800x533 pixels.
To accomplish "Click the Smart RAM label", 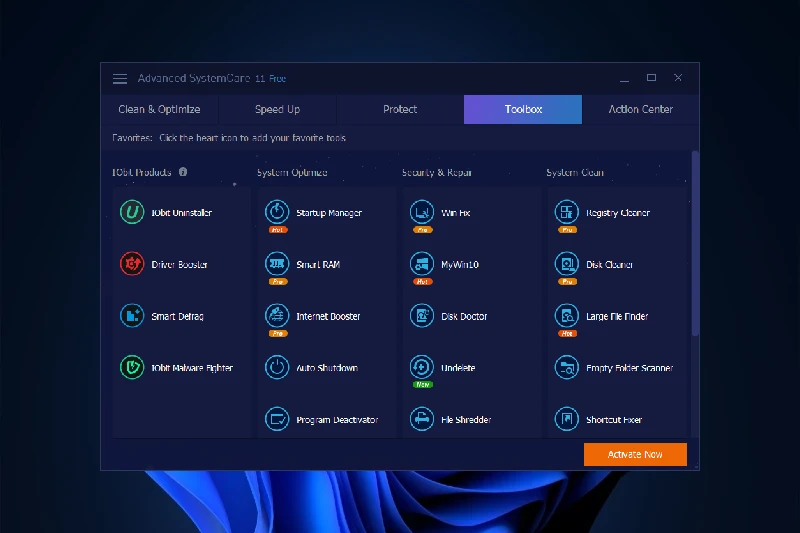I will [x=318, y=264].
